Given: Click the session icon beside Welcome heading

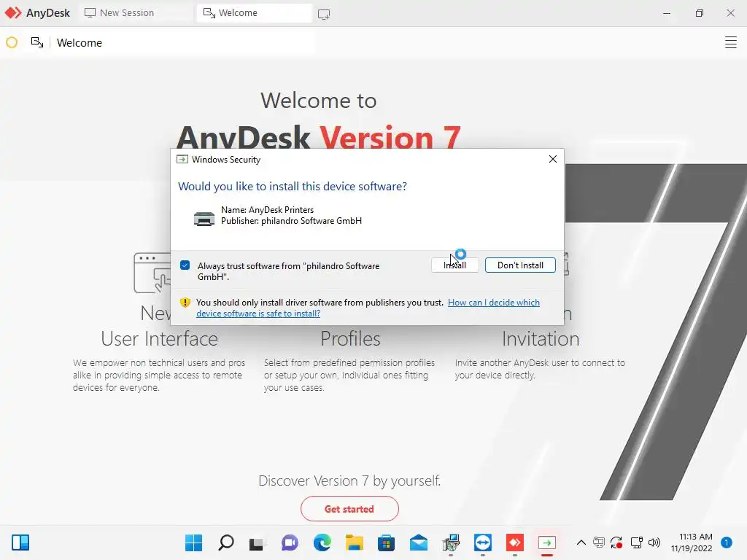Looking at the screenshot, I should pos(37,42).
